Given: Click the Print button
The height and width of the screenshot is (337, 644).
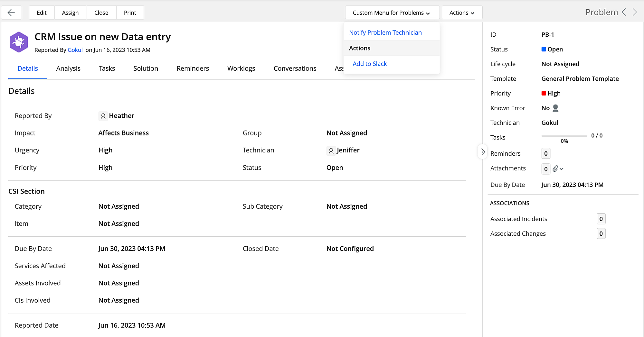Looking at the screenshot, I should pyautogui.click(x=130, y=13).
